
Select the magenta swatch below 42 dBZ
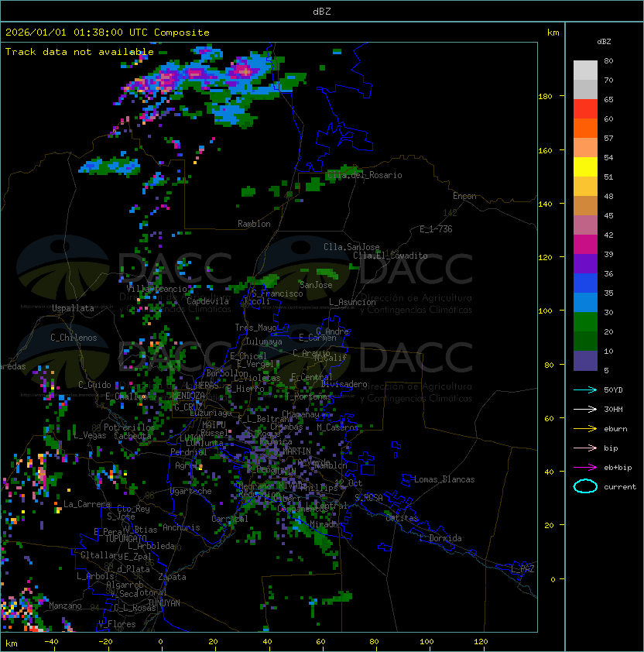pyautogui.click(x=585, y=245)
